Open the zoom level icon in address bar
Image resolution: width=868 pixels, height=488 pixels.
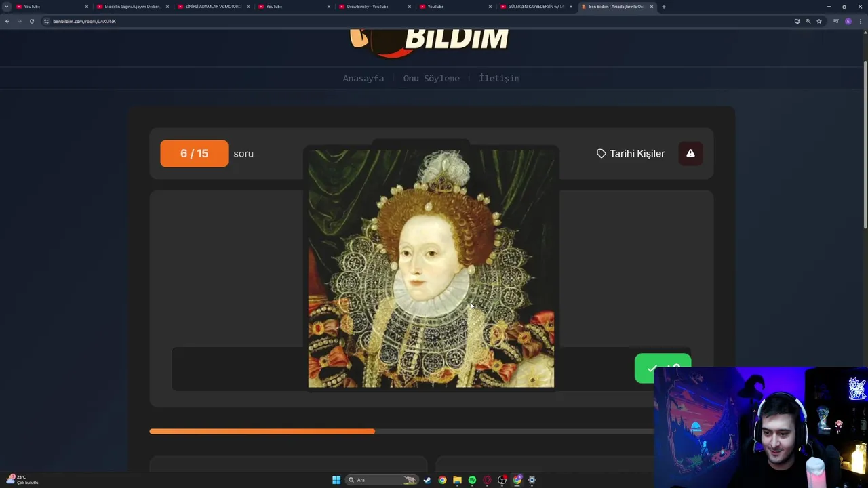pyautogui.click(x=808, y=21)
